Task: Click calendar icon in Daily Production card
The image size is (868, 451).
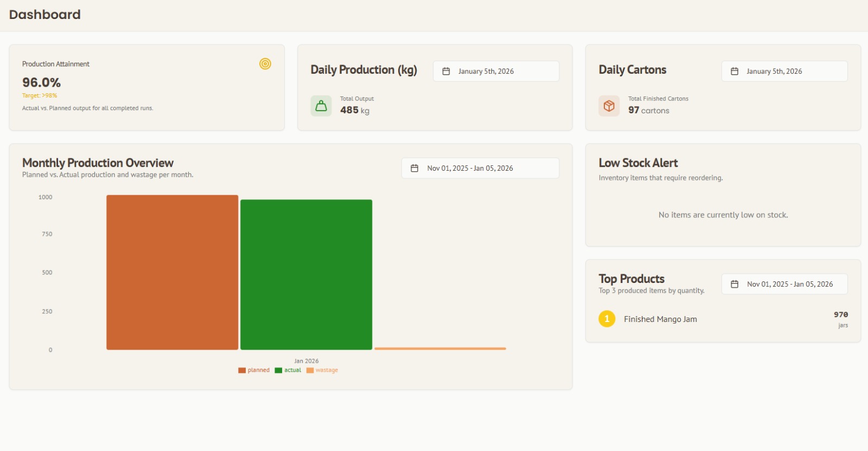Action: (x=446, y=72)
